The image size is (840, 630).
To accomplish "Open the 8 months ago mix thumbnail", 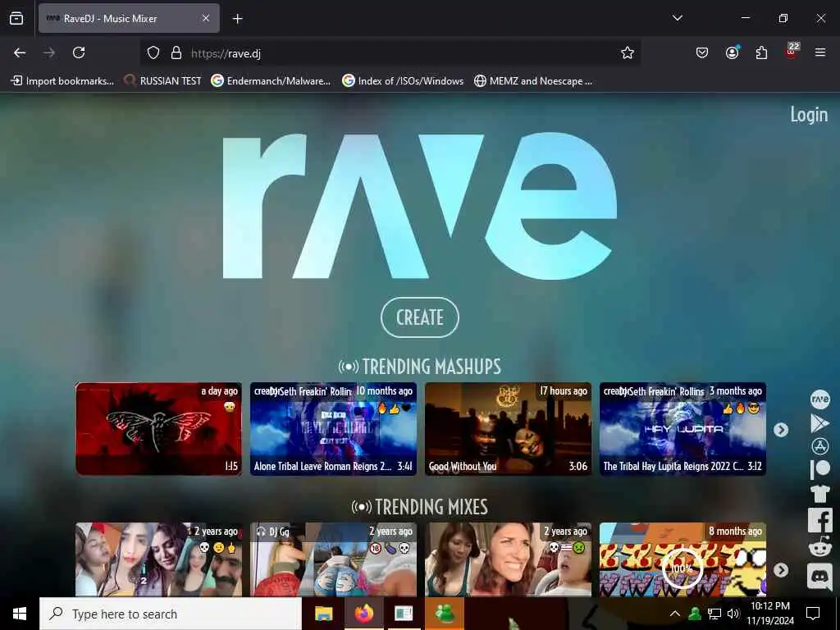I will 682,559.
